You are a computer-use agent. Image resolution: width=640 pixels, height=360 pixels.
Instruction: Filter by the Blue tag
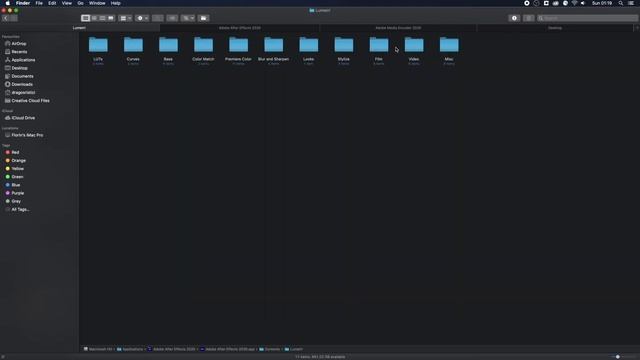click(16, 185)
